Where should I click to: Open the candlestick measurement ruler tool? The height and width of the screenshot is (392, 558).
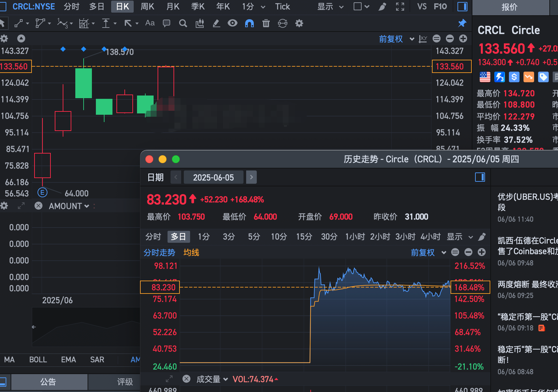click(200, 23)
